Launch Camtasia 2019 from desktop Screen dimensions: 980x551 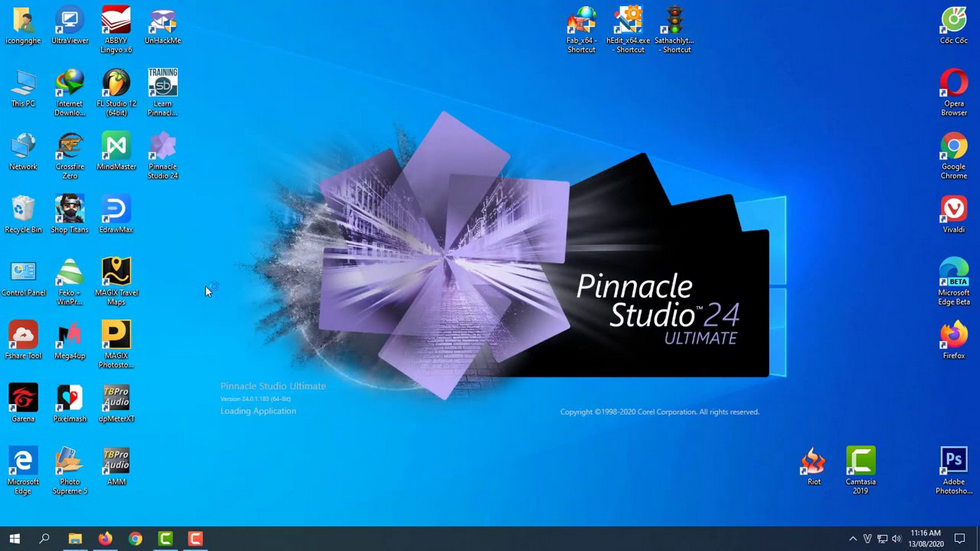(x=861, y=471)
